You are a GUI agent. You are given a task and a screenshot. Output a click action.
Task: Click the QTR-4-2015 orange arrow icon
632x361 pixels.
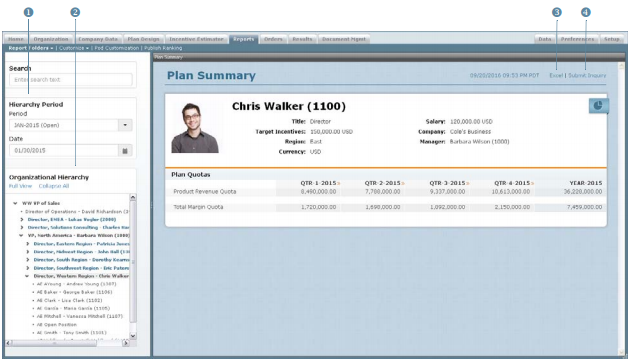pyautogui.click(x=533, y=183)
